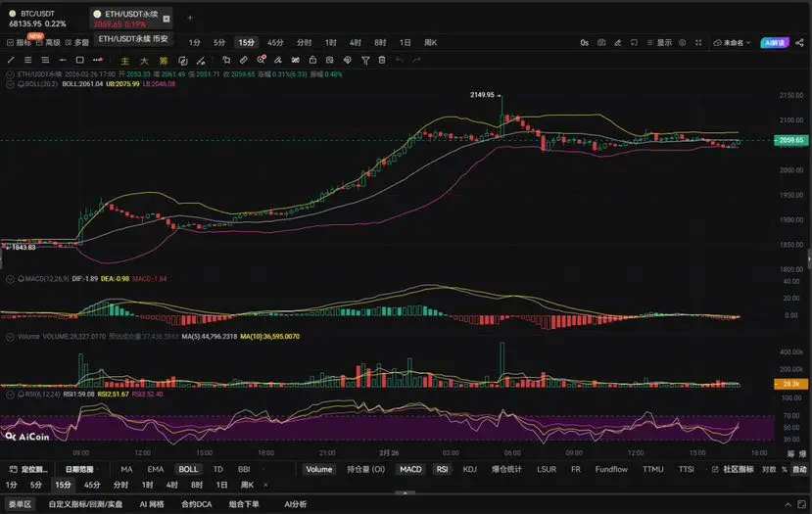This screenshot has width=812, height=514.
Task: Collapse the ETH/USDT symbol legend chevron
Action: click(10, 74)
